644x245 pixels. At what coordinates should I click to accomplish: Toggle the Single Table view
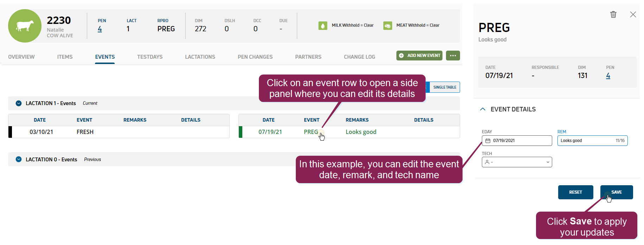[444, 87]
